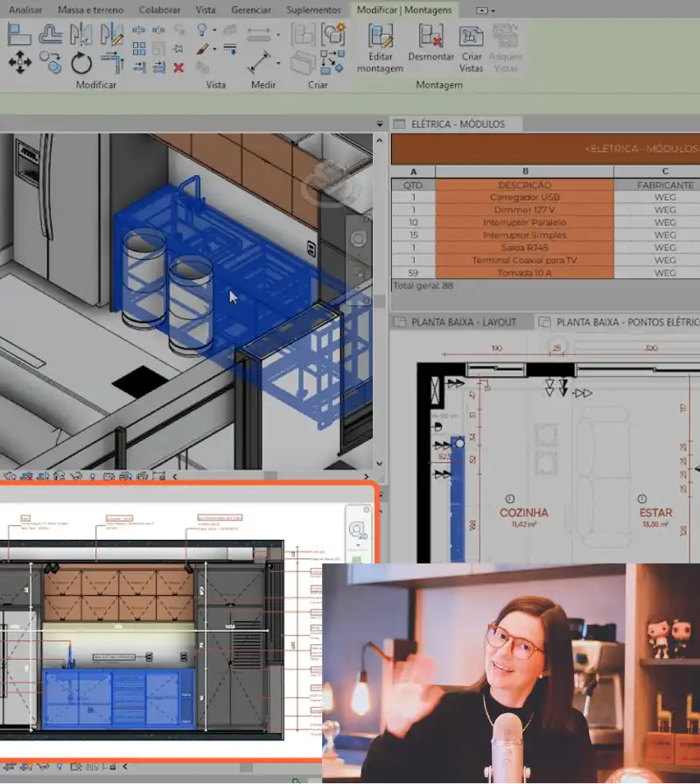Click the Split with Gap tool
Image resolution: width=700 pixels, height=784 pixels.
(158, 31)
